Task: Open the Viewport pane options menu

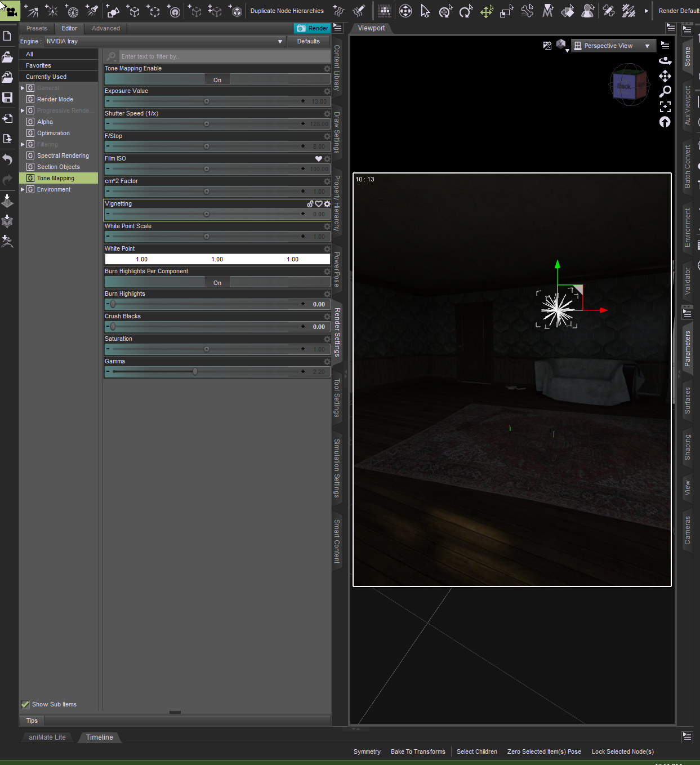Action: click(670, 27)
